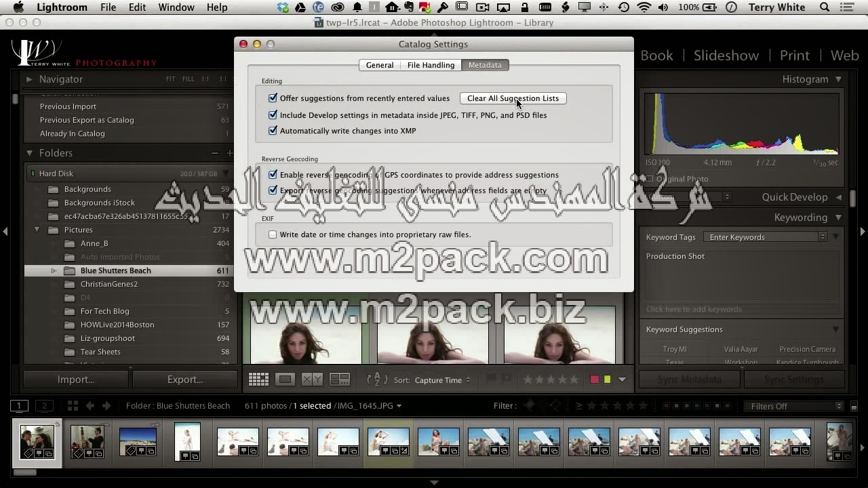Collapse the Keywording panel triangle
This screenshot has width=868, height=488.
[x=839, y=218]
